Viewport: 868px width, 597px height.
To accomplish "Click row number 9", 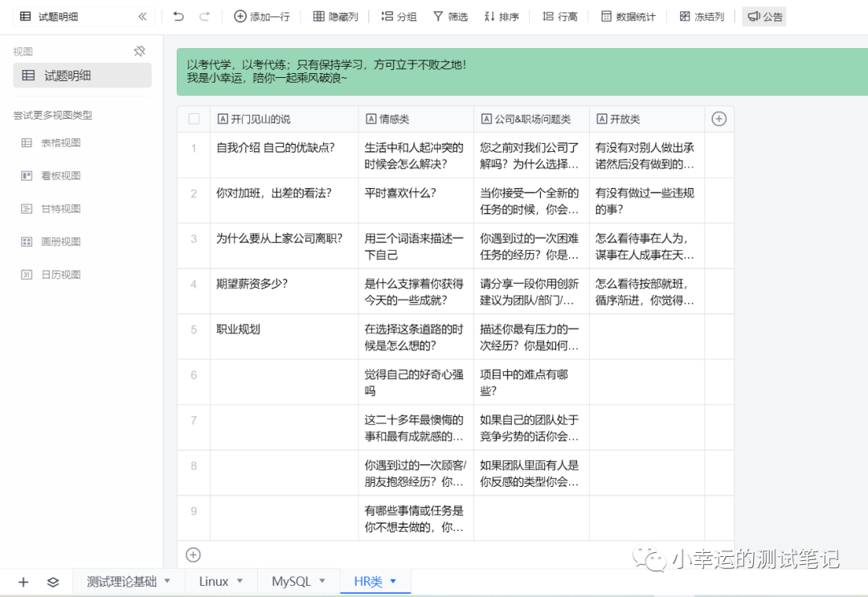I will click(x=194, y=511).
